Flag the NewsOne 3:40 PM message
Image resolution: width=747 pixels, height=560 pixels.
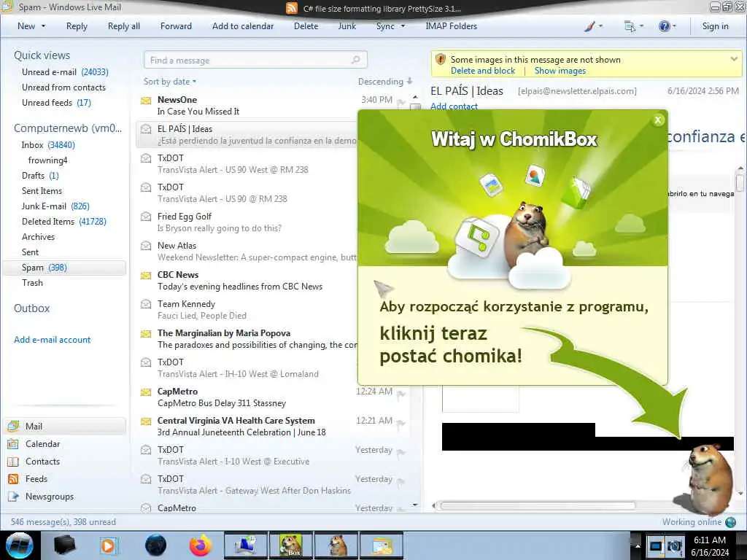point(401,102)
